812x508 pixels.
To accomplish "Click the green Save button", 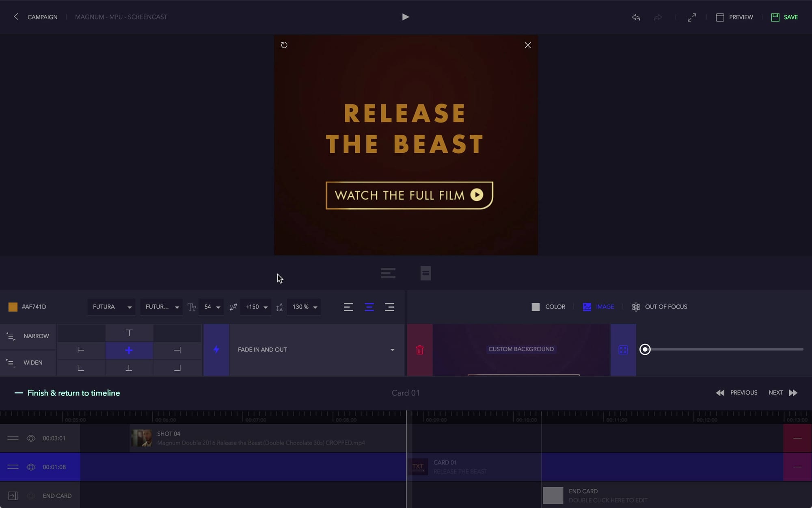I will click(784, 17).
